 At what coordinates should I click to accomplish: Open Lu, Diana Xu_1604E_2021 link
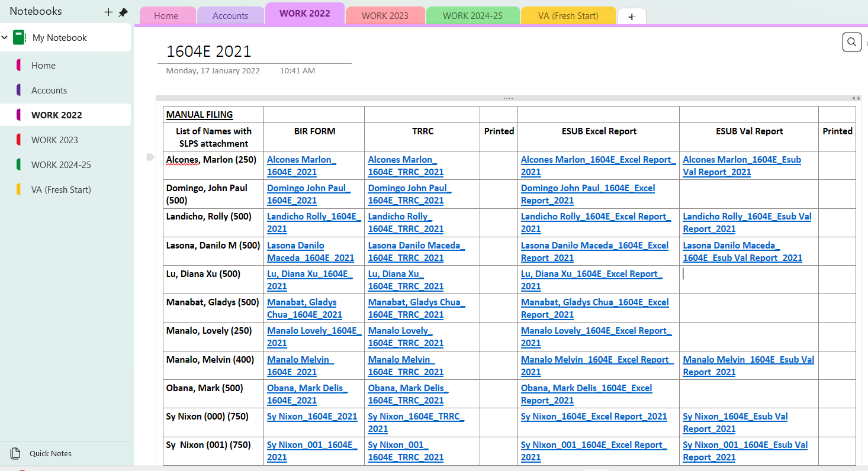tap(310, 280)
